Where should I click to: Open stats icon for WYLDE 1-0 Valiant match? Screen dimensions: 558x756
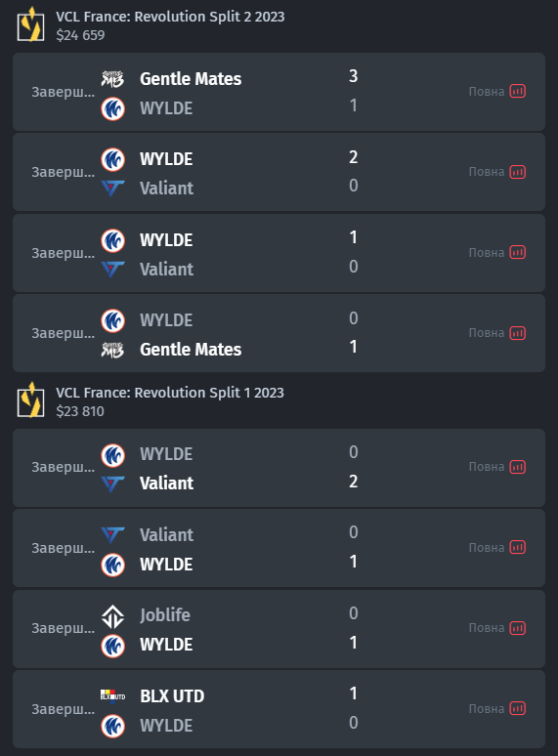click(x=518, y=253)
